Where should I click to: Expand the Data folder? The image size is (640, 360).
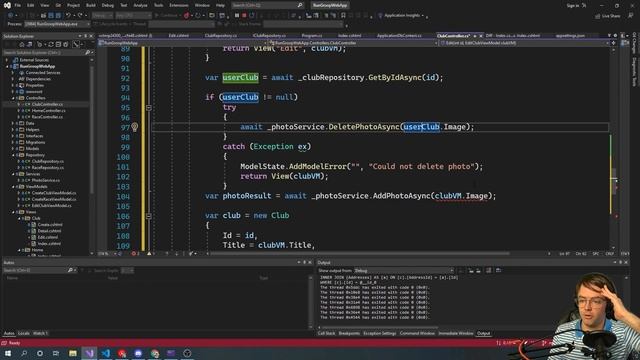(x=13, y=123)
